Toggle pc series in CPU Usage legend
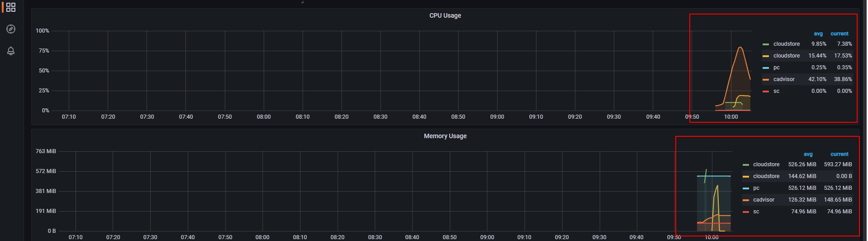Image resolution: width=868 pixels, height=241 pixels. [776, 67]
